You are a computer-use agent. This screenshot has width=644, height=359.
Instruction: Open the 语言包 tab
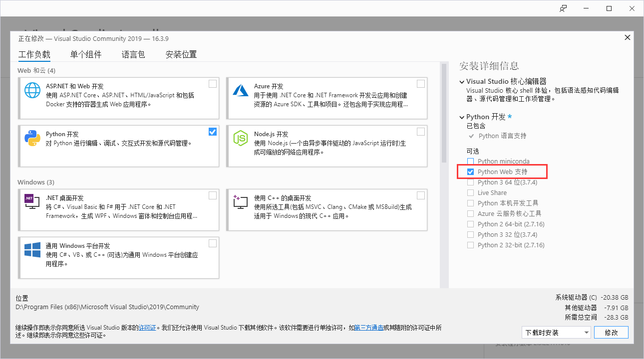(133, 55)
